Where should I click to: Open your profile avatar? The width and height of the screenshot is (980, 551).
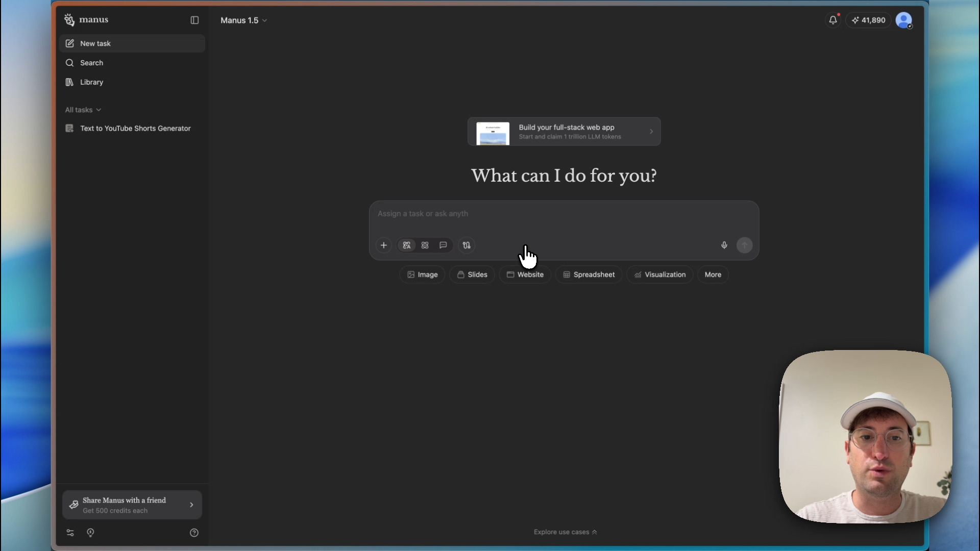coord(904,20)
